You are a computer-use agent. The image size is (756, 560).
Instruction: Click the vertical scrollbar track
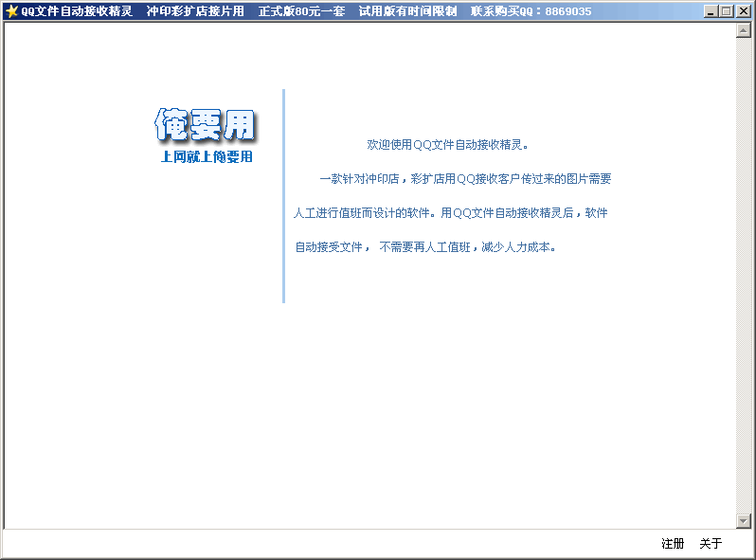coord(743,276)
